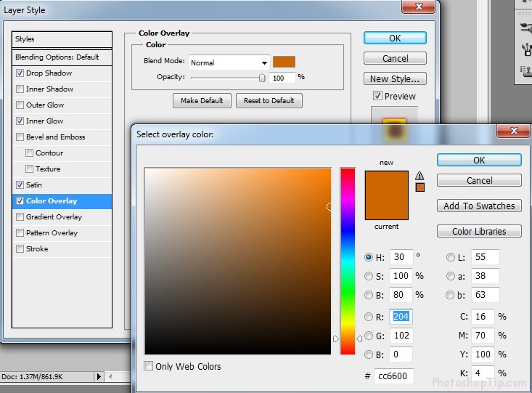Enable the Texture checkbox

tap(30, 169)
